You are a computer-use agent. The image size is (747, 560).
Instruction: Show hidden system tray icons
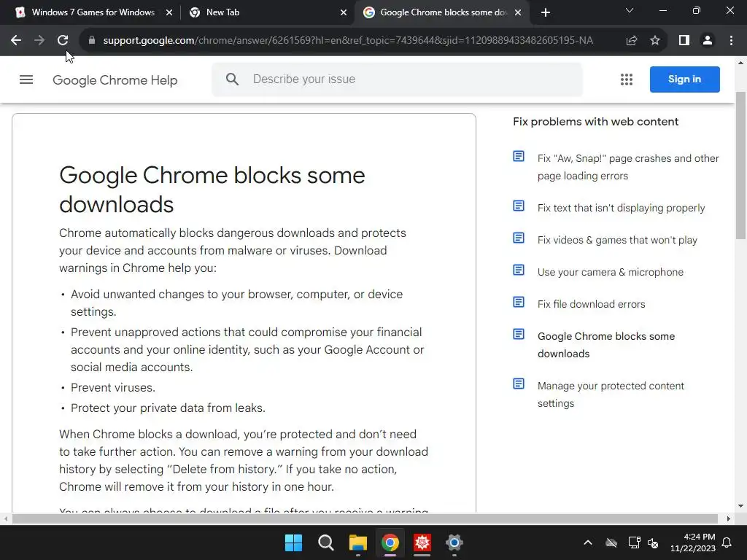click(588, 542)
